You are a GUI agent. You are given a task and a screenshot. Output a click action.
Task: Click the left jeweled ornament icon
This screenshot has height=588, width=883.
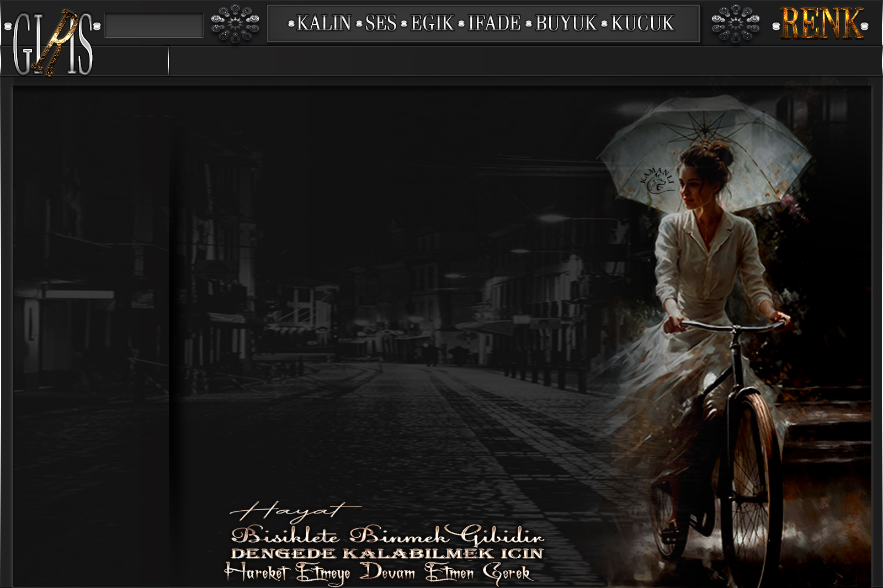point(235,24)
